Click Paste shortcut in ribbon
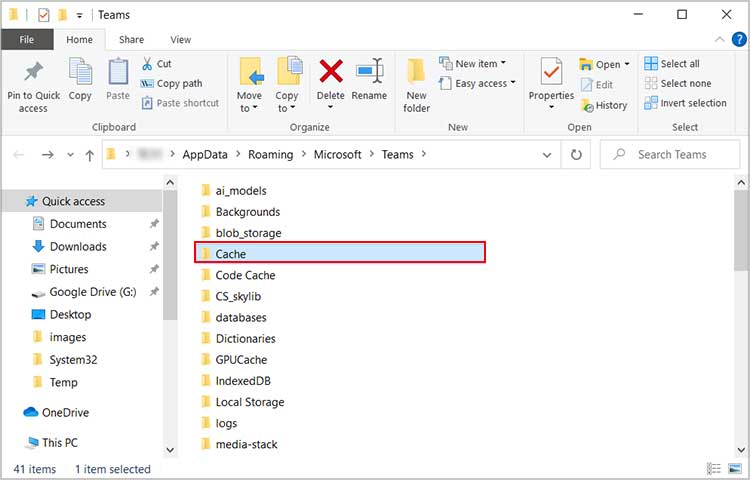This screenshot has height=480, width=750. click(x=180, y=103)
